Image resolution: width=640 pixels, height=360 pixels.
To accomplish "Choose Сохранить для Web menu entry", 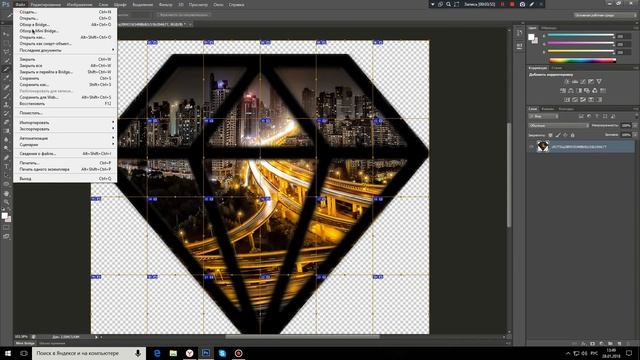I will [x=65, y=98].
